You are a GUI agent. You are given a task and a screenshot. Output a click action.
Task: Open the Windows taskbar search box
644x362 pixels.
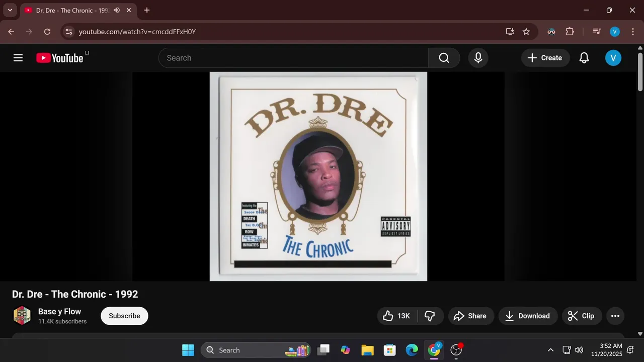[256, 350]
